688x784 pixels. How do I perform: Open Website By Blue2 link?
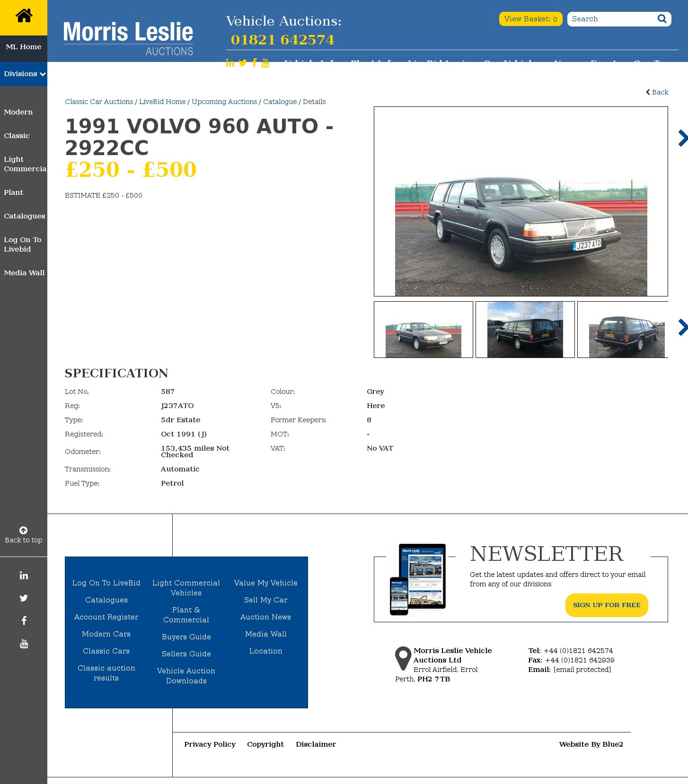[591, 744]
